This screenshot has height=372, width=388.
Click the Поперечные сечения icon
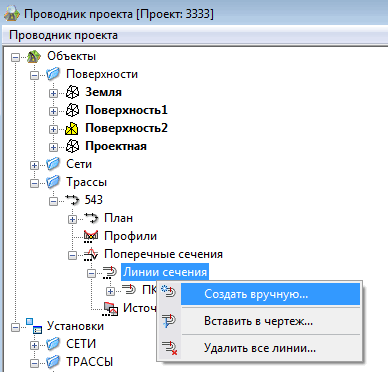pyautogui.click(x=91, y=255)
